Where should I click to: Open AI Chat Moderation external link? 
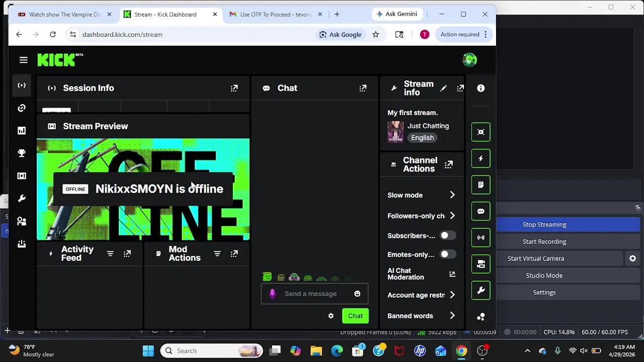pyautogui.click(x=452, y=274)
